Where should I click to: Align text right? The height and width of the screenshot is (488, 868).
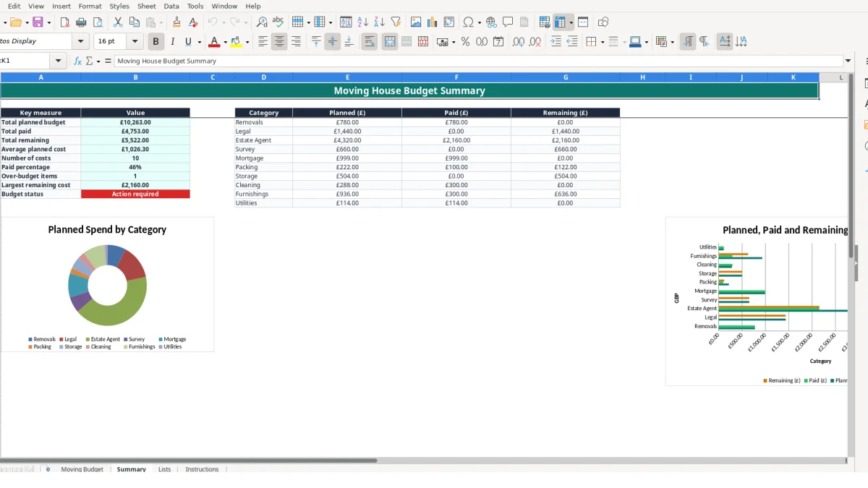(296, 42)
